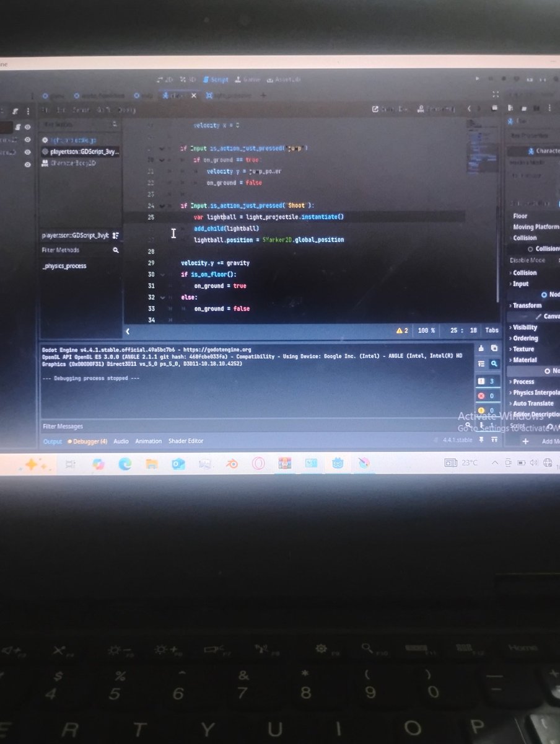Click line number 25 gutter
Image resolution: width=560 pixels, height=744 pixels.
pos(151,217)
